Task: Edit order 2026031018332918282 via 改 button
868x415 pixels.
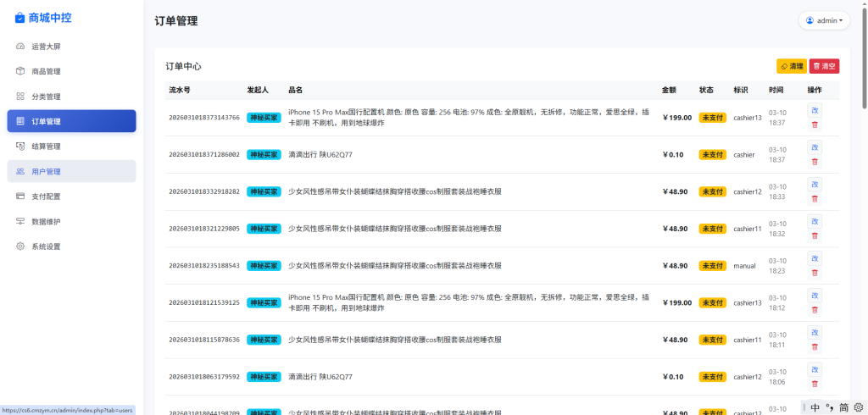Action: [815, 185]
